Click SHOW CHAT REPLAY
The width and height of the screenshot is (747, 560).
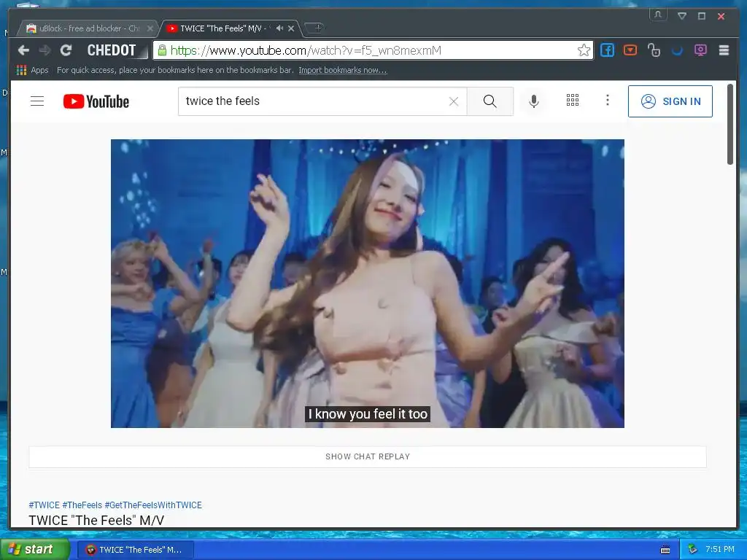click(368, 456)
